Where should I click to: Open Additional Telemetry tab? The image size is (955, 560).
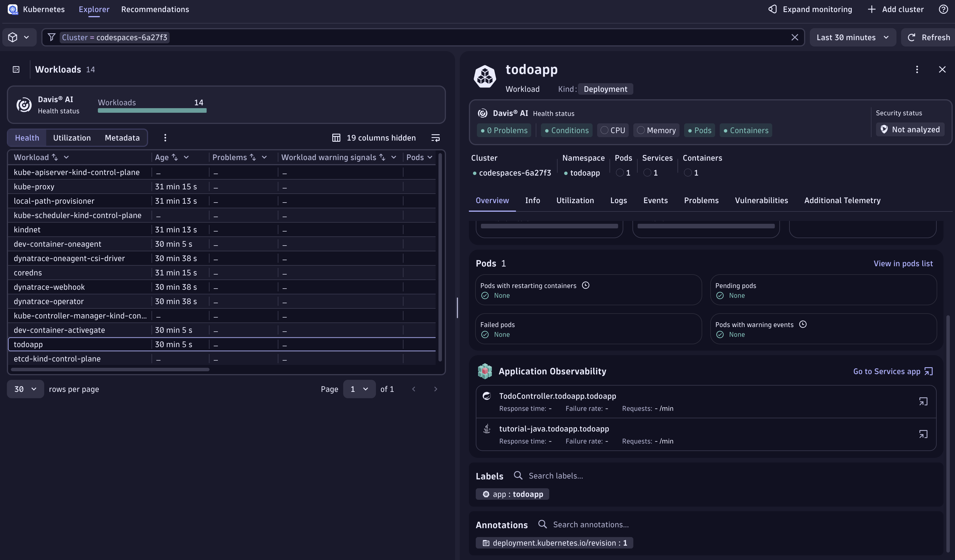tap(842, 200)
